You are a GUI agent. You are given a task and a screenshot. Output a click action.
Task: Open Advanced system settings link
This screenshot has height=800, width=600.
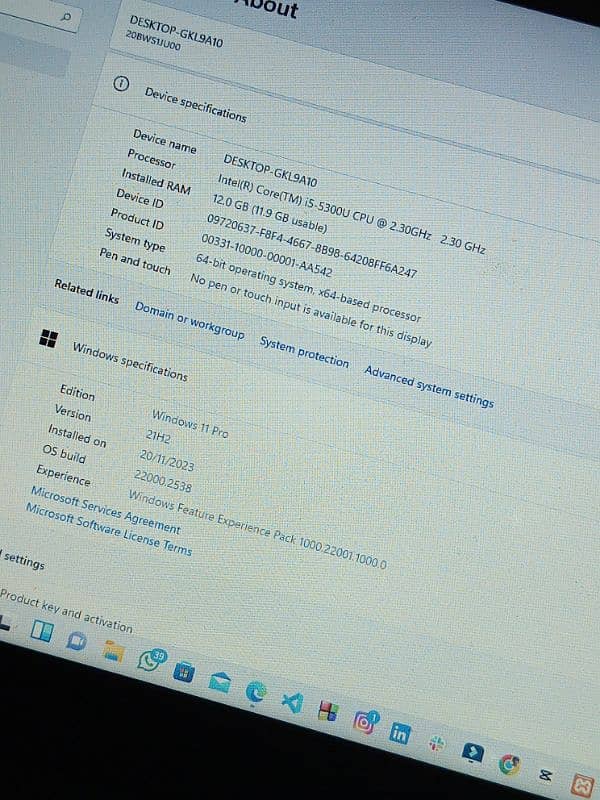point(428,384)
